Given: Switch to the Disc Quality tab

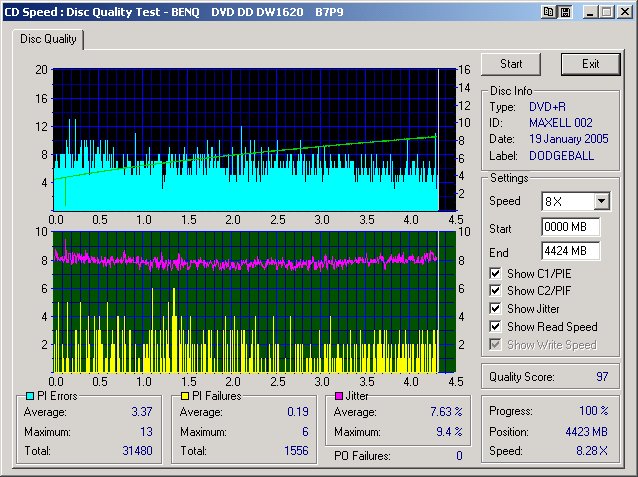Looking at the screenshot, I should point(48,39).
